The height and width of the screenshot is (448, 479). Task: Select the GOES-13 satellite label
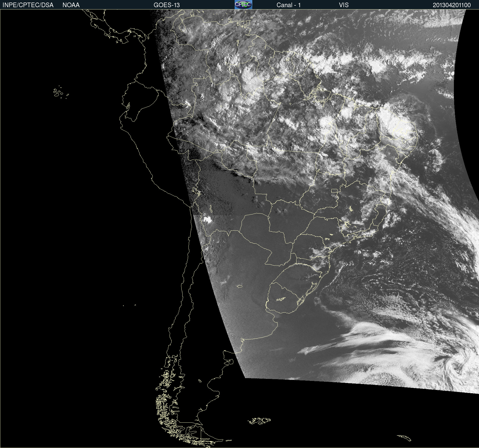pos(167,5)
